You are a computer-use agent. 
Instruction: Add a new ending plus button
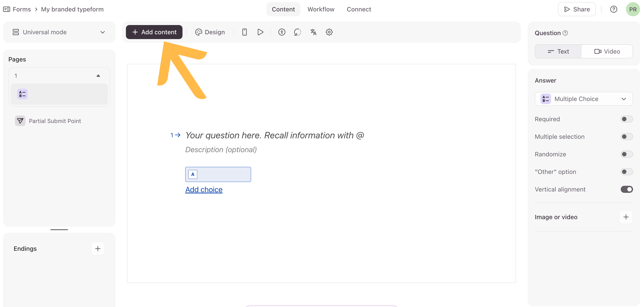98,248
